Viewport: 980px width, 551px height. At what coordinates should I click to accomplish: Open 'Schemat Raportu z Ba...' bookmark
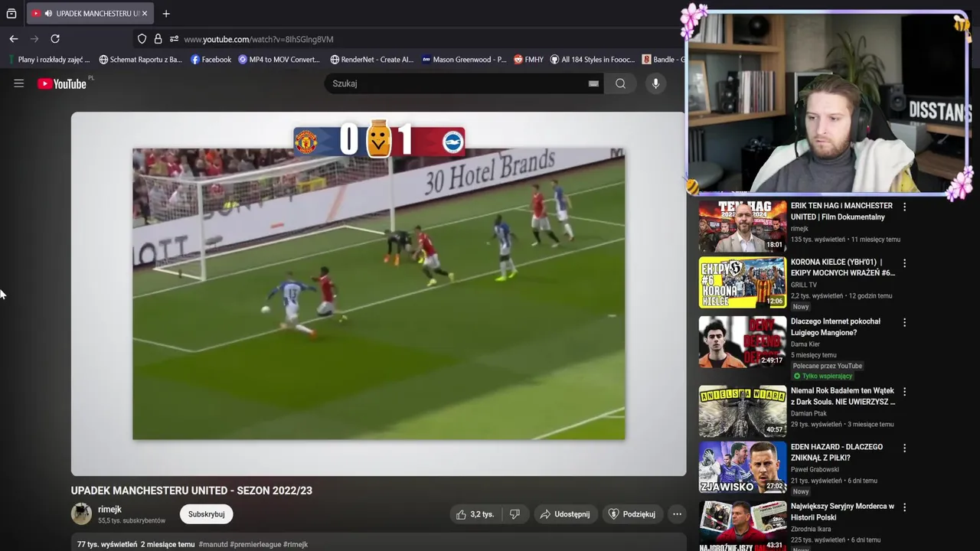click(x=141, y=60)
